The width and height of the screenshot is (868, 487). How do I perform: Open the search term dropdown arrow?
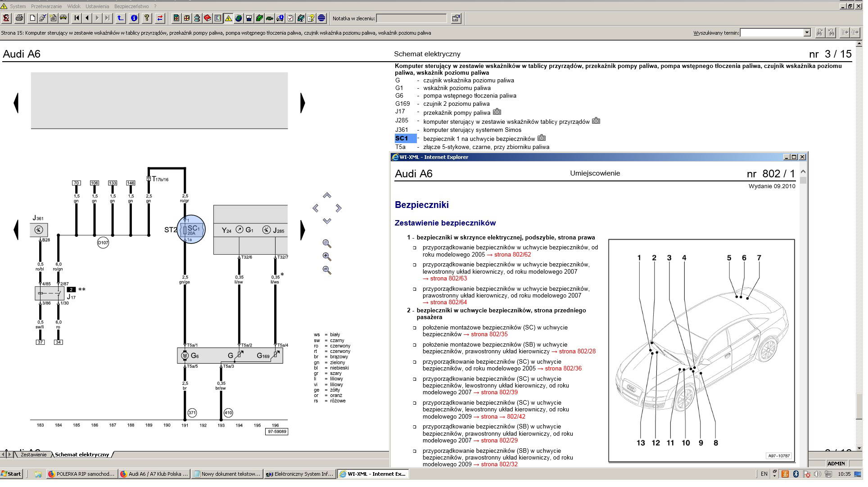point(807,33)
